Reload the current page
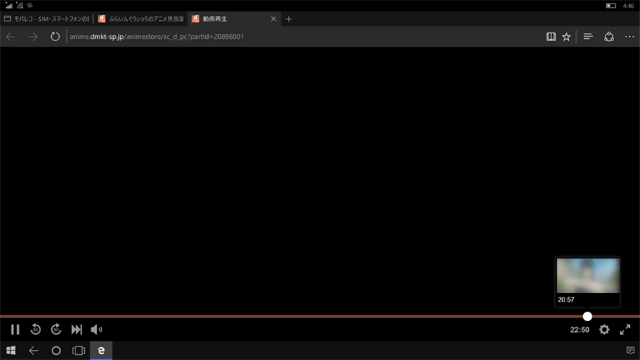640x360 pixels. 55,37
